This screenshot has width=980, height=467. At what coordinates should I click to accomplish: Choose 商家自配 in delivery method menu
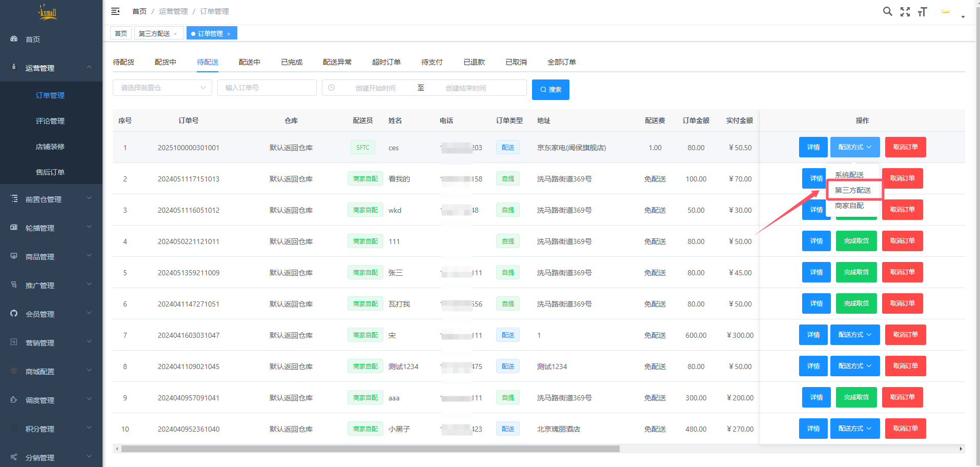point(849,206)
